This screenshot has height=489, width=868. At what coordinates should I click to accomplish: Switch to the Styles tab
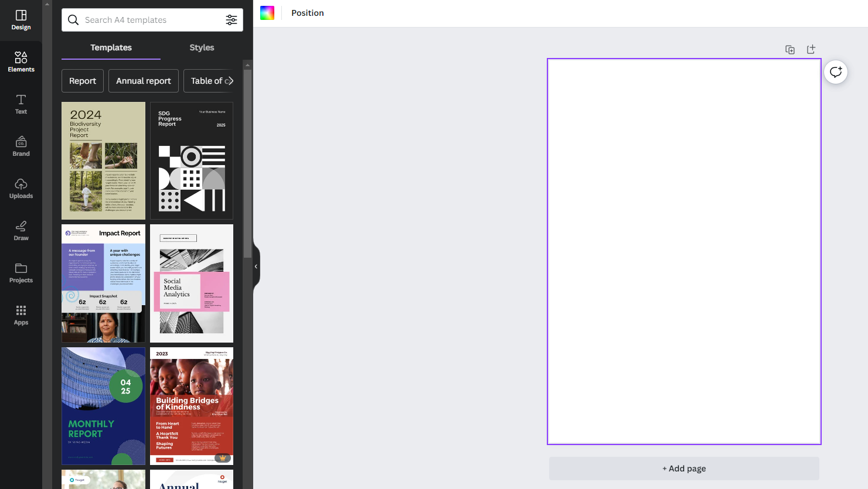tap(202, 47)
